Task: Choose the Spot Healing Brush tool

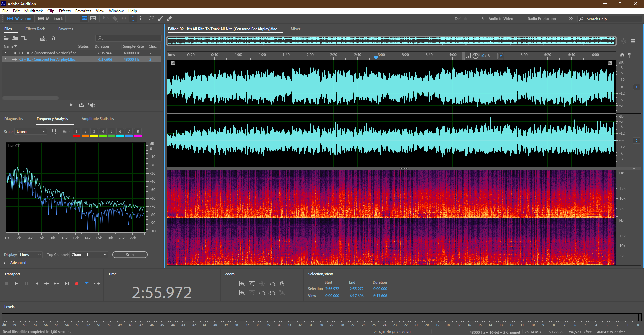Action: tap(169, 19)
